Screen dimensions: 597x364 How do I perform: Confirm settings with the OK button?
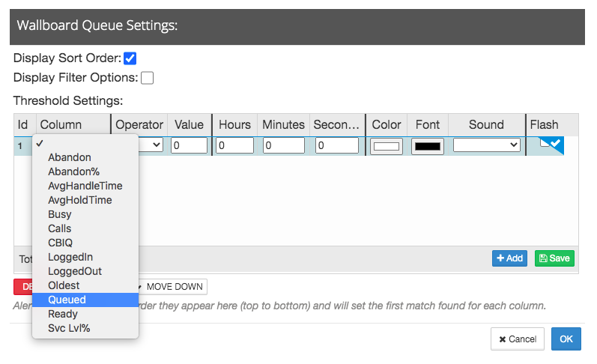[x=566, y=339]
